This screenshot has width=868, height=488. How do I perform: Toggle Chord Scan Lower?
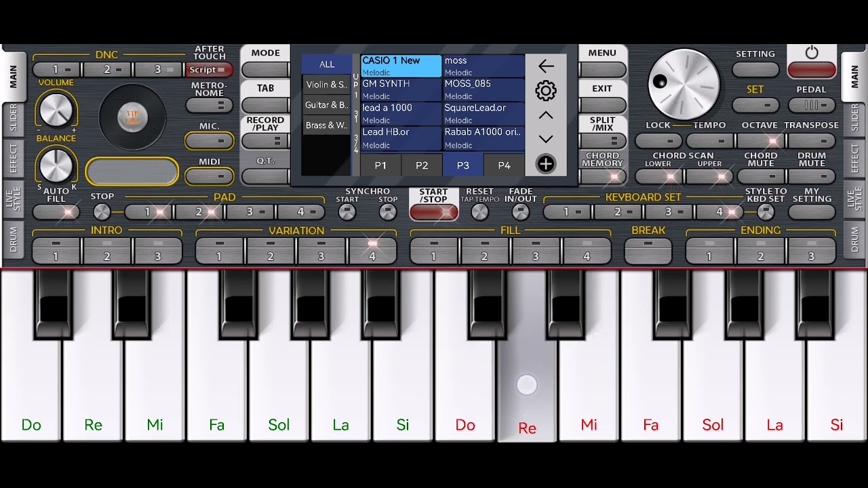point(658,176)
